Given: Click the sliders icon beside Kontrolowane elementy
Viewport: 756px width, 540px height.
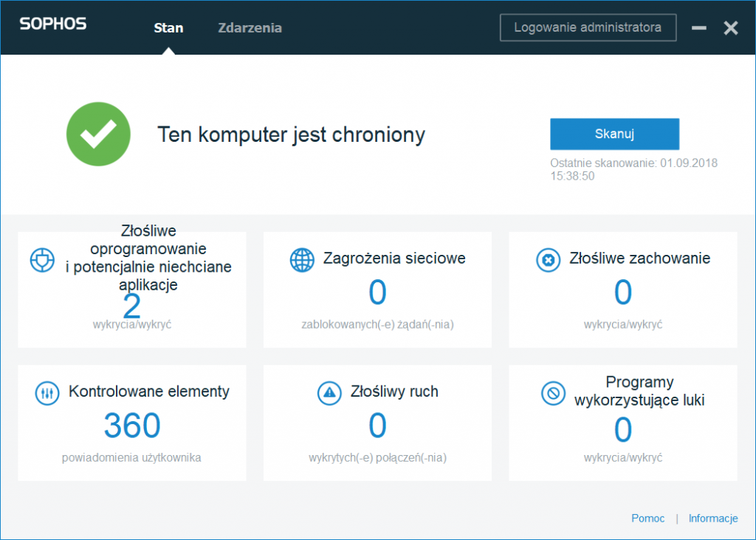Looking at the screenshot, I should click(x=46, y=392).
